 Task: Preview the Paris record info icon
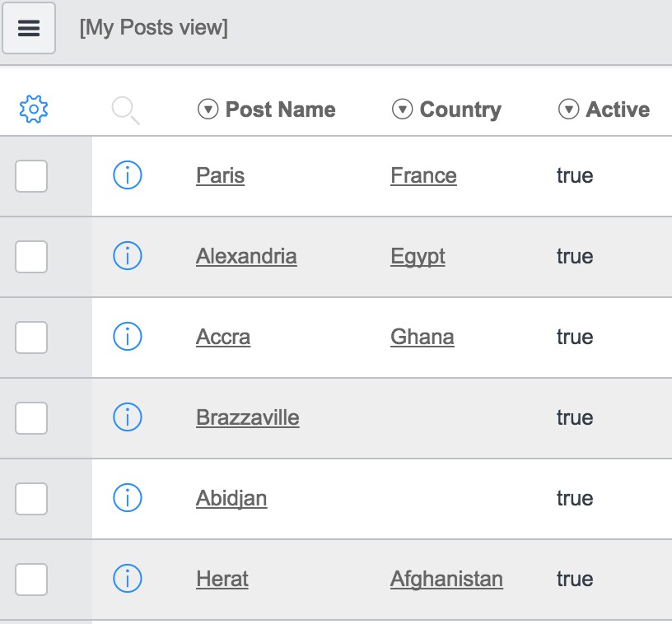tap(128, 175)
